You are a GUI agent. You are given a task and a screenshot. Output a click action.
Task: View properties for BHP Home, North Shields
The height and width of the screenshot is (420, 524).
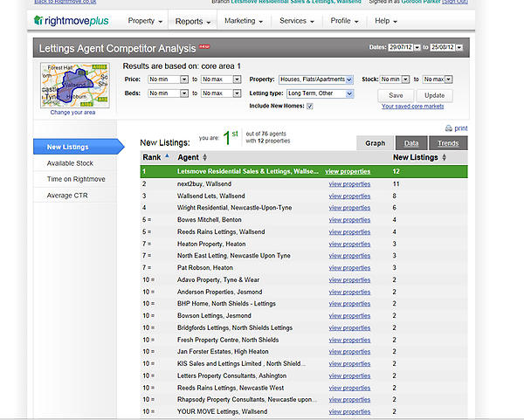349,304
